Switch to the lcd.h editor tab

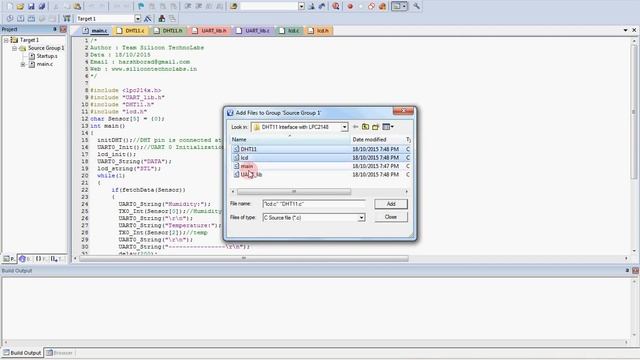click(318, 31)
